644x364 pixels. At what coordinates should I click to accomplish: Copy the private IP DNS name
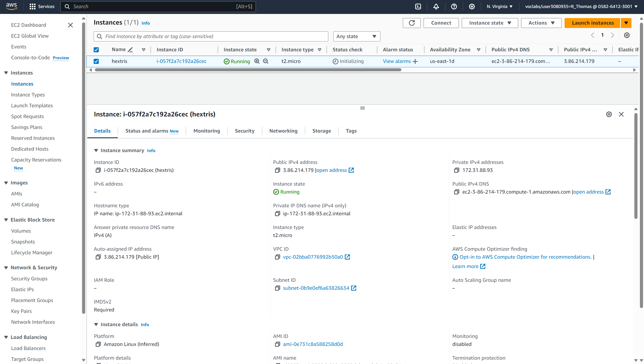click(277, 214)
